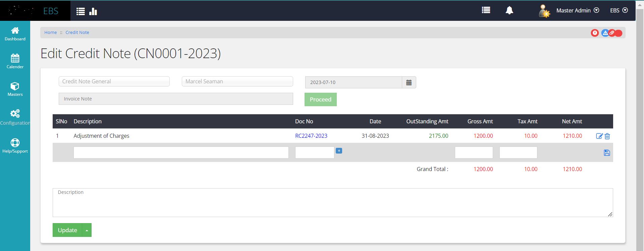Click the OutStanding Amt column header
Image resolution: width=644 pixels, height=251 pixels.
[x=427, y=121]
